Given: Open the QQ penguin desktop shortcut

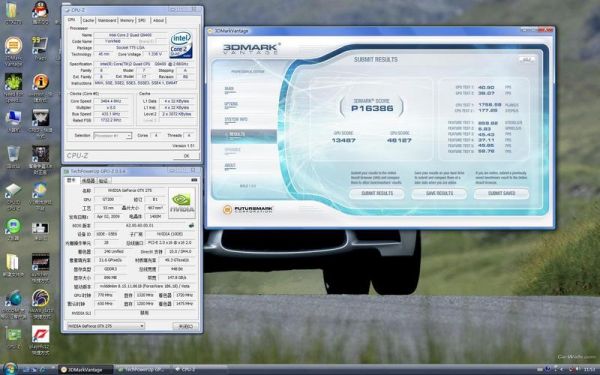Looking at the screenshot, I should click(40, 10).
